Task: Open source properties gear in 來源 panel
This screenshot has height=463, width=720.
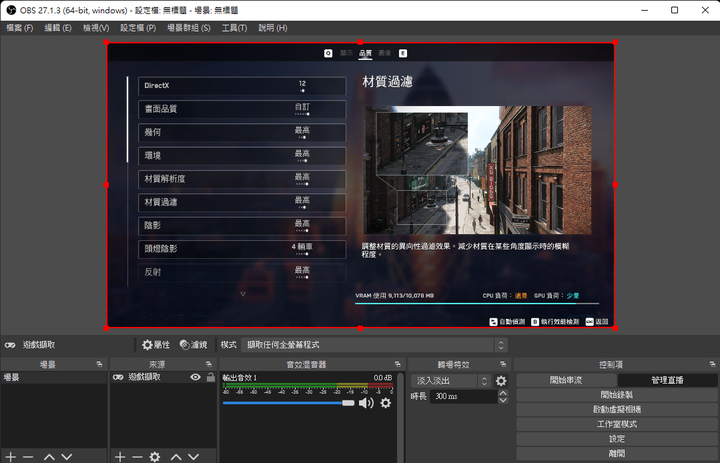Action: click(155, 457)
